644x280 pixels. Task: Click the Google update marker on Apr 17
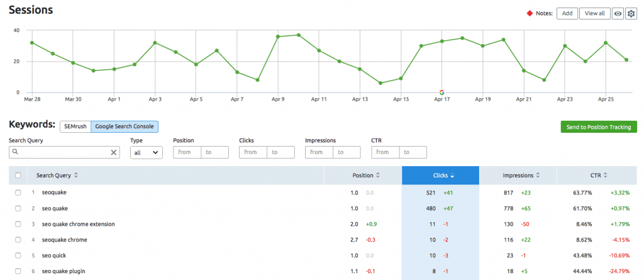pyautogui.click(x=441, y=92)
